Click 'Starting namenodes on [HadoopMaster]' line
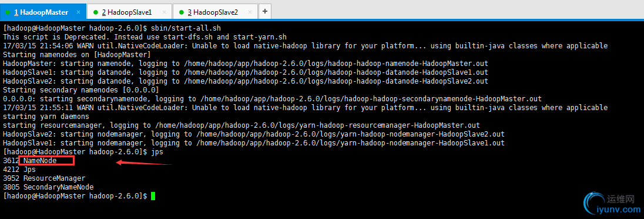Viewport: 644px width, 219px height. 77,54
